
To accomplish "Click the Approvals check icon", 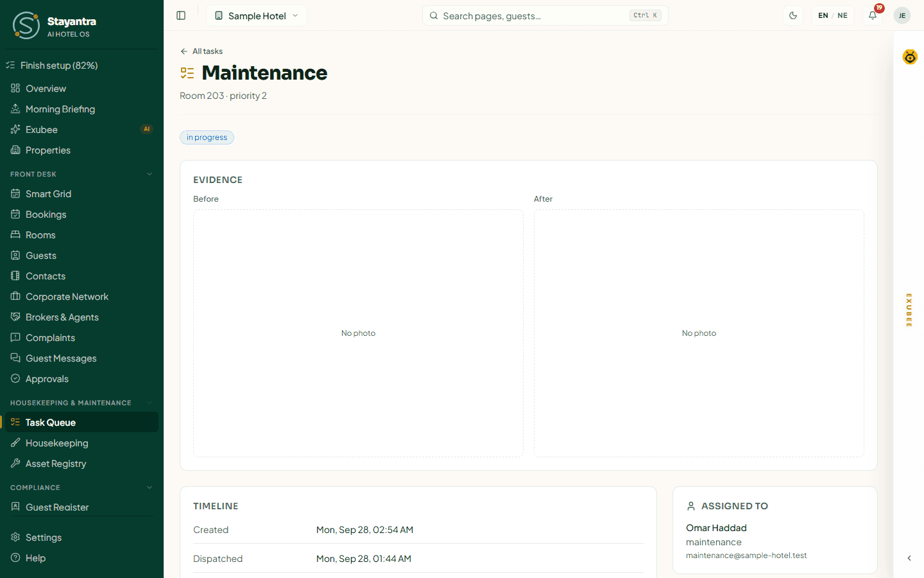I will (x=15, y=379).
